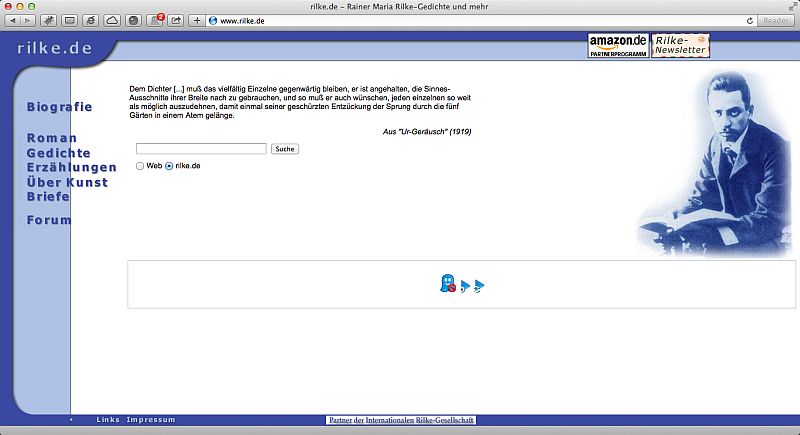Click into the search text field
Image resolution: width=800 pixels, height=435 pixels.
pyautogui.click(x=201, y=149)
